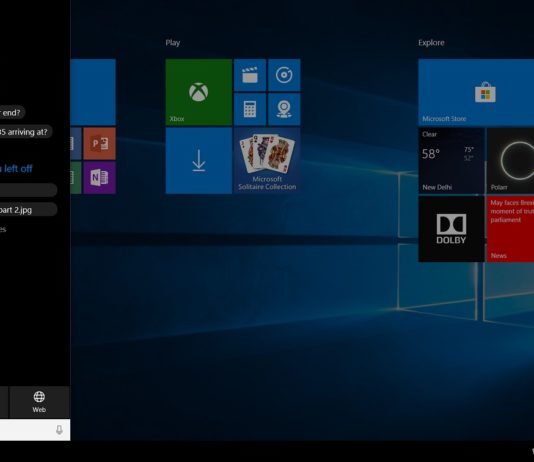Image resolution: width=534 pixels, height=462 pixels.
Task: Launch OneNote from its purple tile
Action: pyautogui.click(x=99, y=178)
